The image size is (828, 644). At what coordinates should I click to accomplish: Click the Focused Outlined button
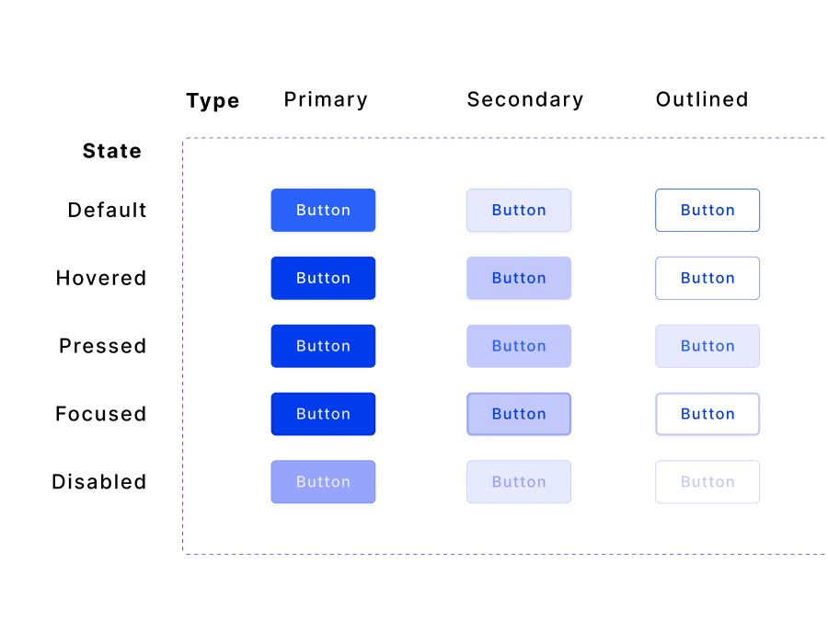click(707, 414)
